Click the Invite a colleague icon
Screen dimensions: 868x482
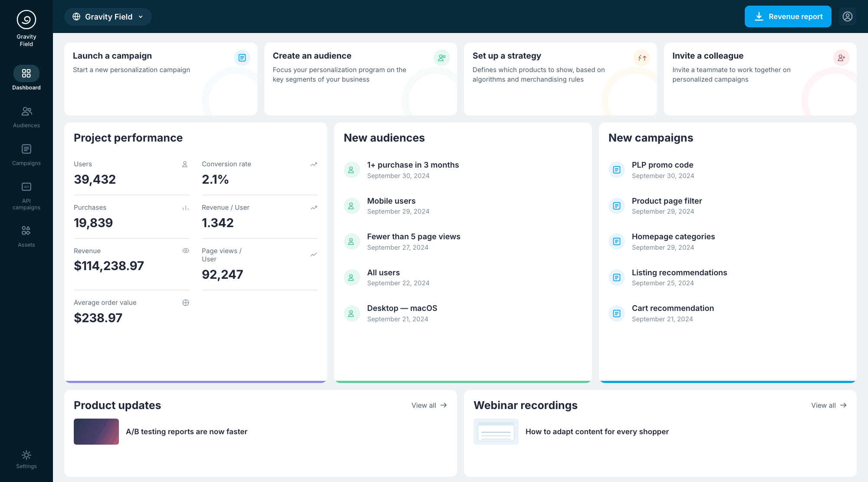[842, 58]
